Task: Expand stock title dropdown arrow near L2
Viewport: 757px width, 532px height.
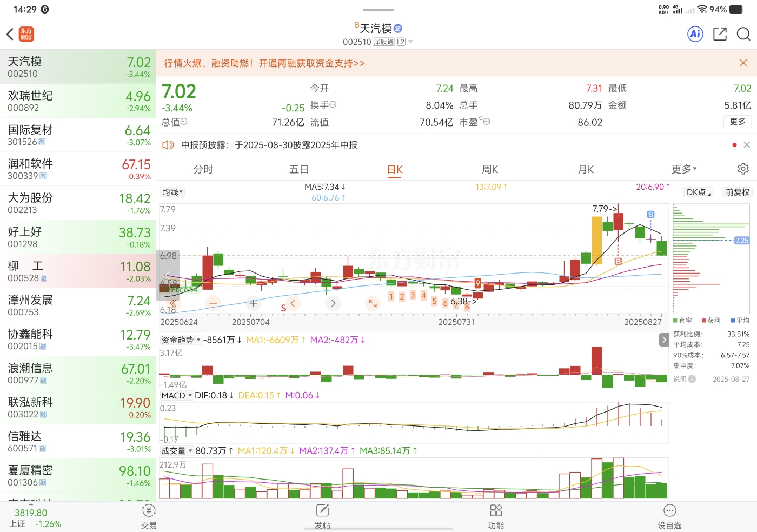Action: pyautogui.click(x=410, y=42)
